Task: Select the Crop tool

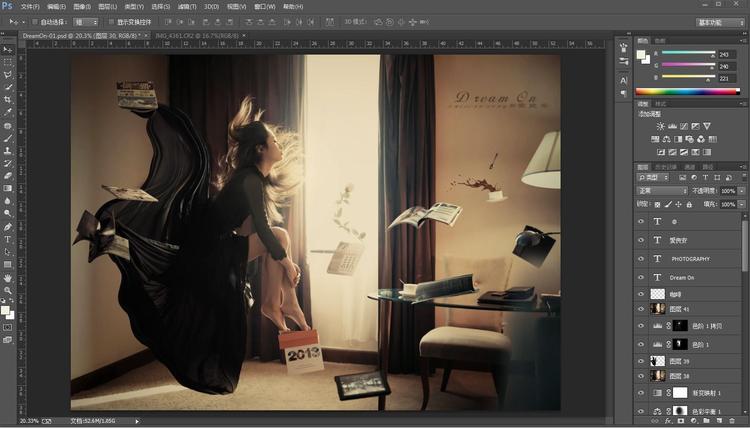Action: point(8,100)
